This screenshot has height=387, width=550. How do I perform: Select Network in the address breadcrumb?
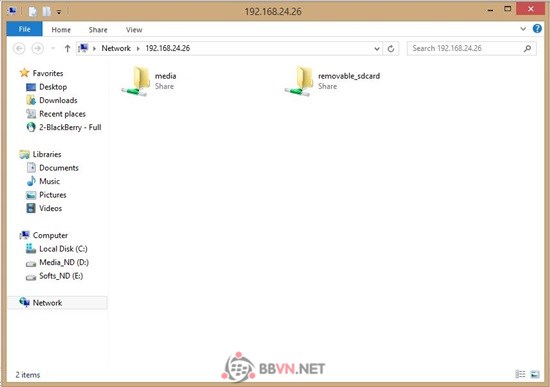coord(116,48)
